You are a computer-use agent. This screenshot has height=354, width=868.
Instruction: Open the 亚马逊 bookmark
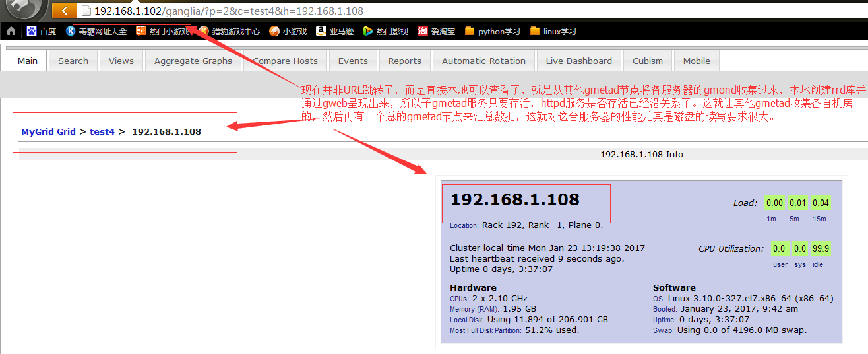pyautogui.click(x=335, y=31)
